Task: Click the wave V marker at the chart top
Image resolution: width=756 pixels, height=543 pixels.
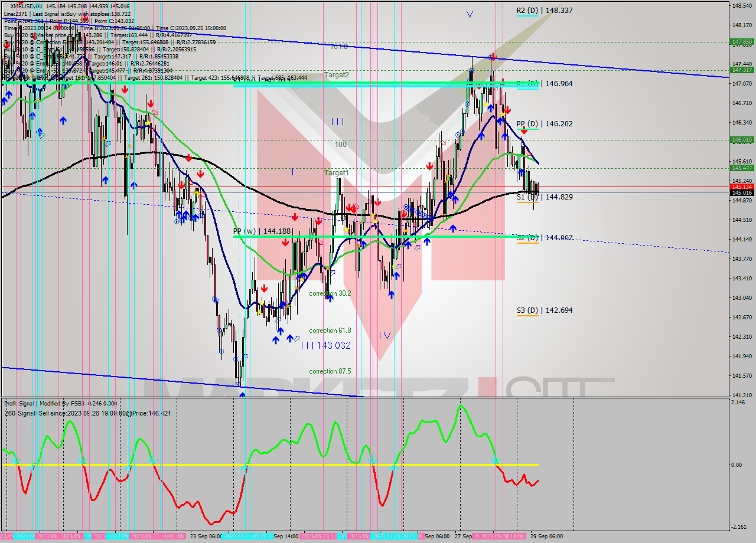Action: (470, 14)
